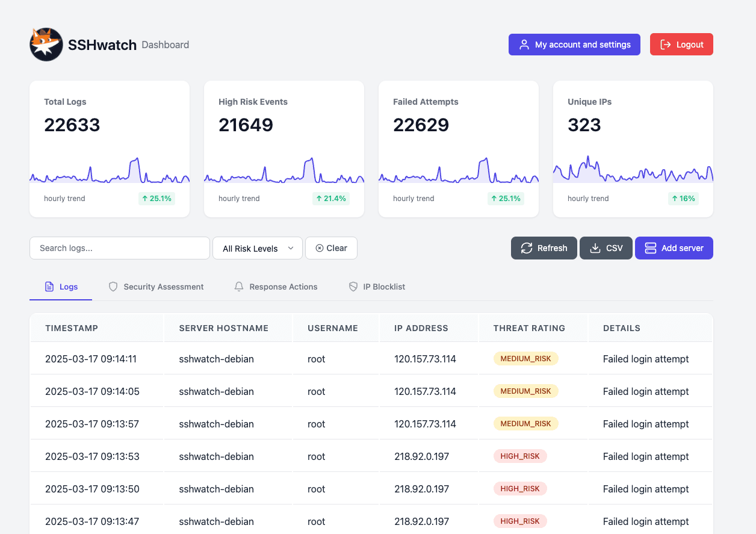Switch to the Security Assessment tab
The width and height of the screenshot is (756, 534).
tap(163, 287)
